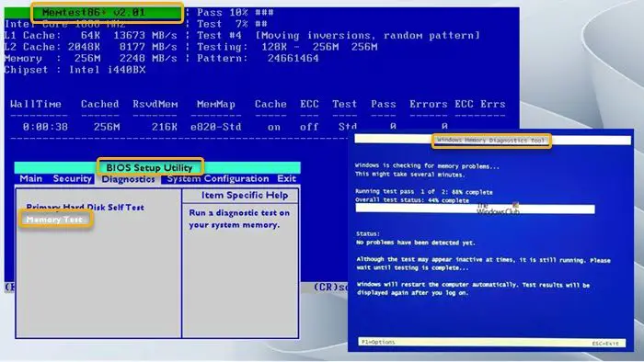Click the Windows Memory Diagnostics Tool title
The width and height of the screenshot is (644, 362).
[490, 141]
